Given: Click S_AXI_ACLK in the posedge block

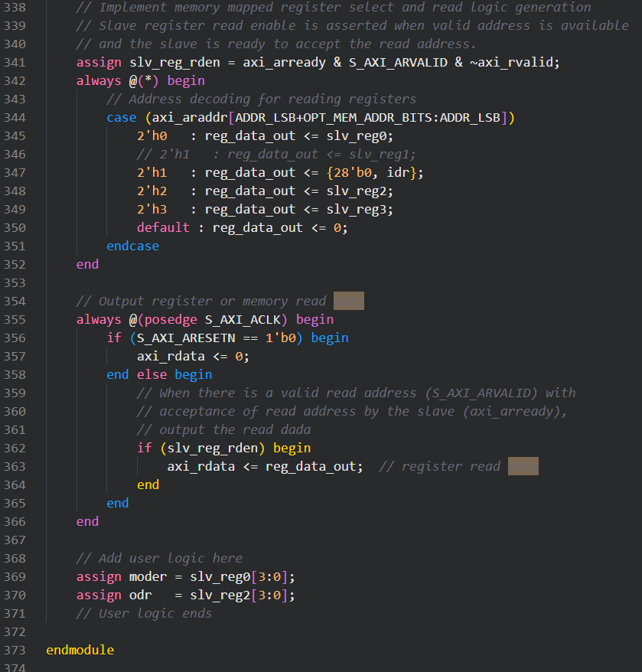Looking at the screenshot, I should (246, 319).
